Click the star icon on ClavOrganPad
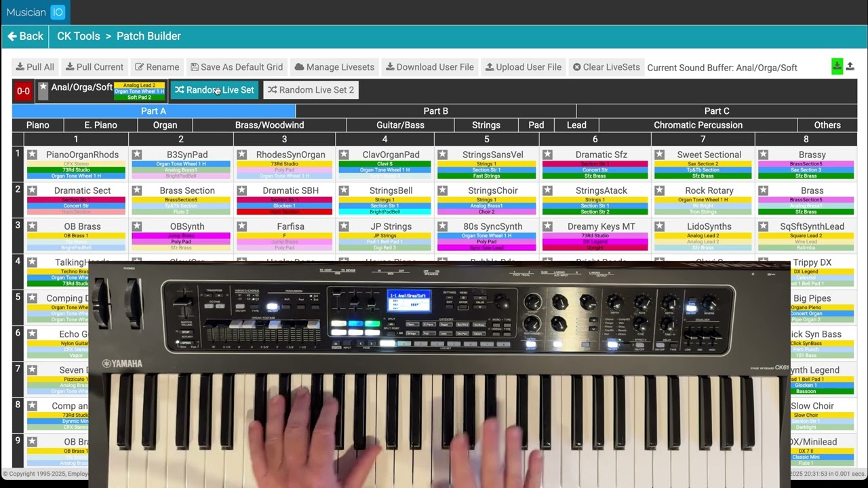Image resolution: width=868 pixels, height=488 pixels. click(x=343, y=155)
